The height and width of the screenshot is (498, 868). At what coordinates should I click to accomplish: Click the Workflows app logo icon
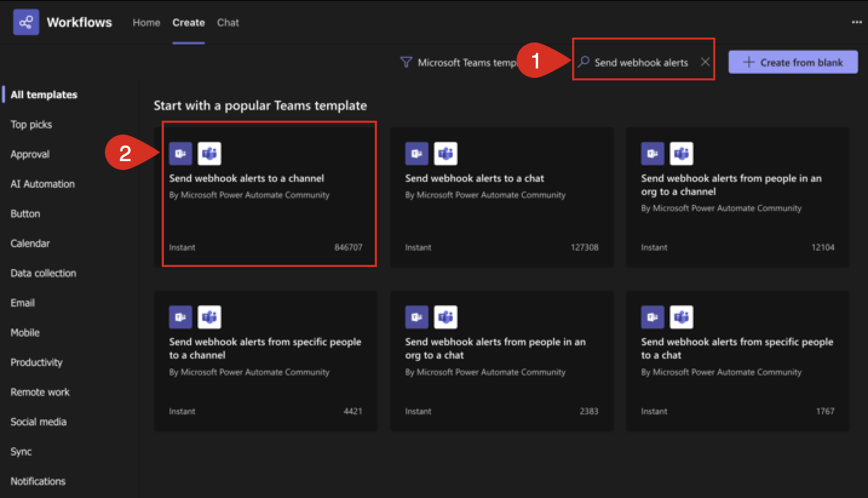26,22
